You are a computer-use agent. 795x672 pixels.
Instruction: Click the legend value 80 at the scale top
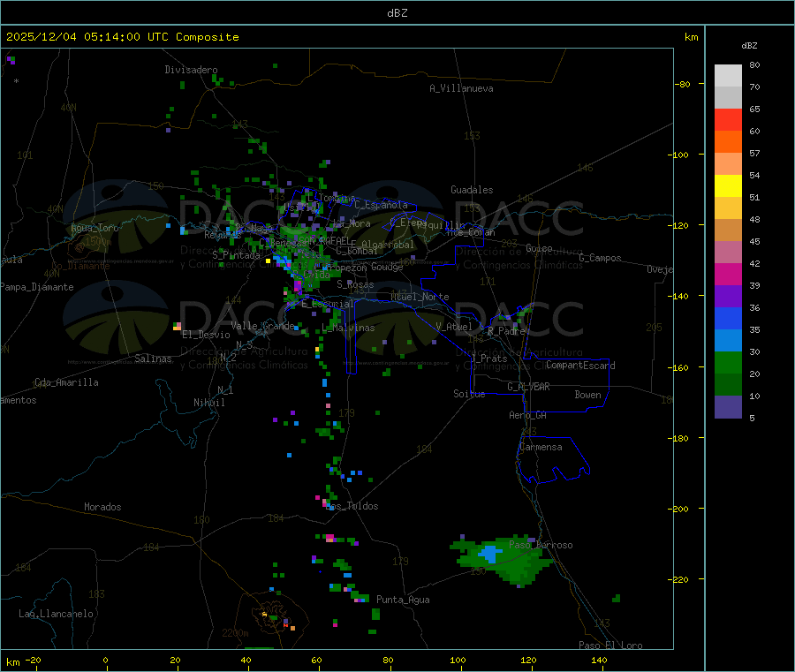[754, 64]
